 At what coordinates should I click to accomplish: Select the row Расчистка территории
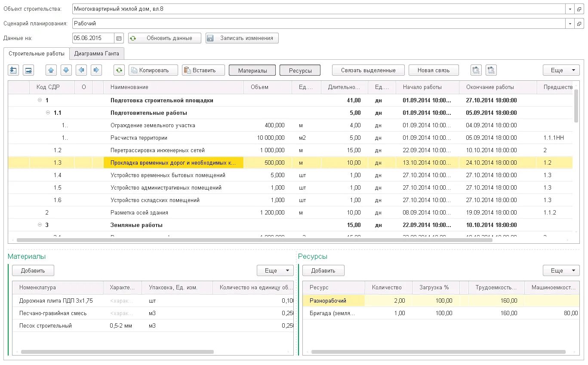coord(290,138)
